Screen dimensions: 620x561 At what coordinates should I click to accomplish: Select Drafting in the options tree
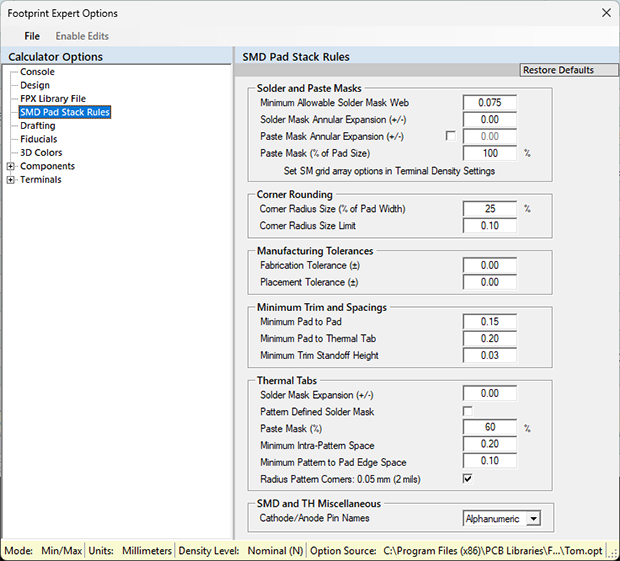[x=38, y=126]
